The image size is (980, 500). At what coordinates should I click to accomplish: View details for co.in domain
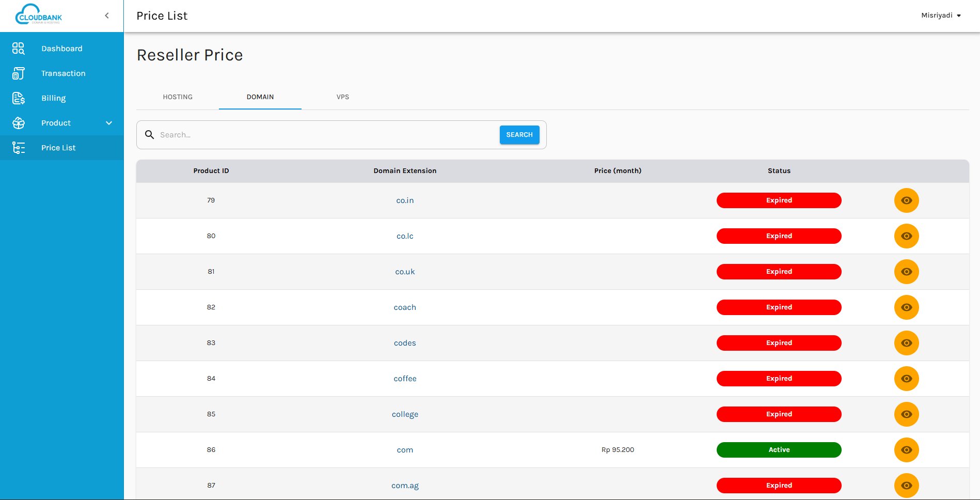[906, 200]
